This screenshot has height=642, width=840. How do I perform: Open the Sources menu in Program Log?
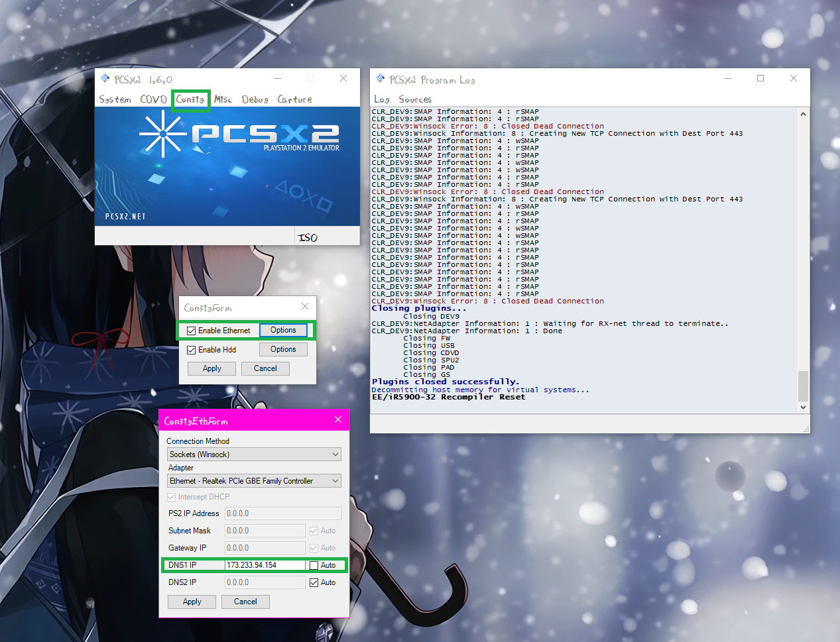pyautogui.click(x=415, y=99)
